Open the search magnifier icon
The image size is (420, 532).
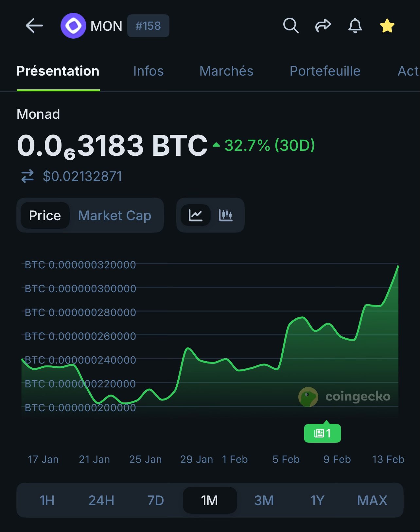tap(290, 26)
